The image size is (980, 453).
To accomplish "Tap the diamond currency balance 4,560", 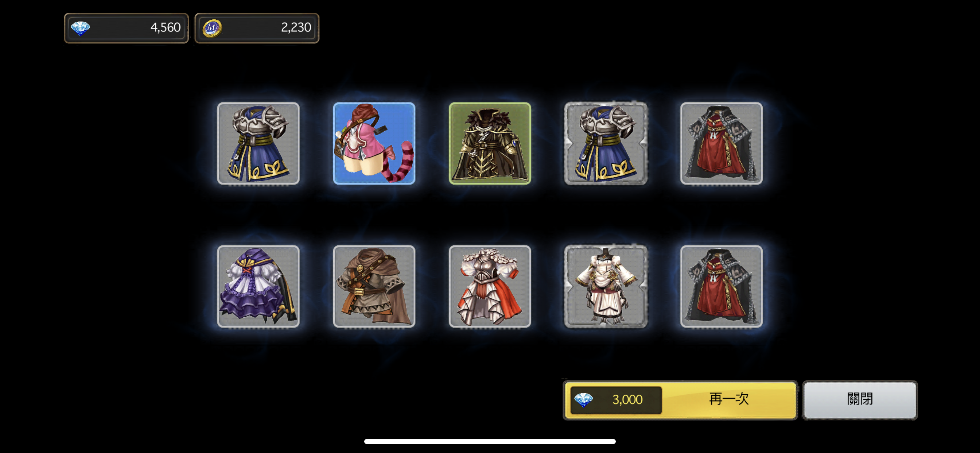I will point(126,28).
